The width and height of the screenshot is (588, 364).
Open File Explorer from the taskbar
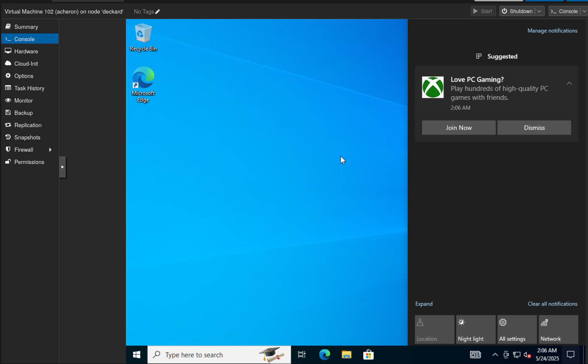coord(347,355)
